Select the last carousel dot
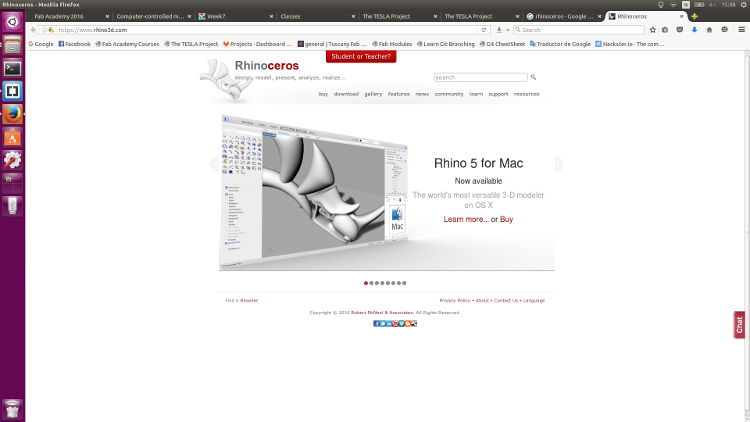 tap(404, 283)
